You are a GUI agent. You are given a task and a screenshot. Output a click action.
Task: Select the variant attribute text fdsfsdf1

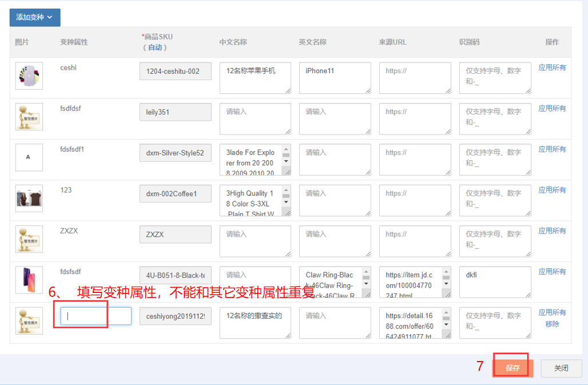72,149
